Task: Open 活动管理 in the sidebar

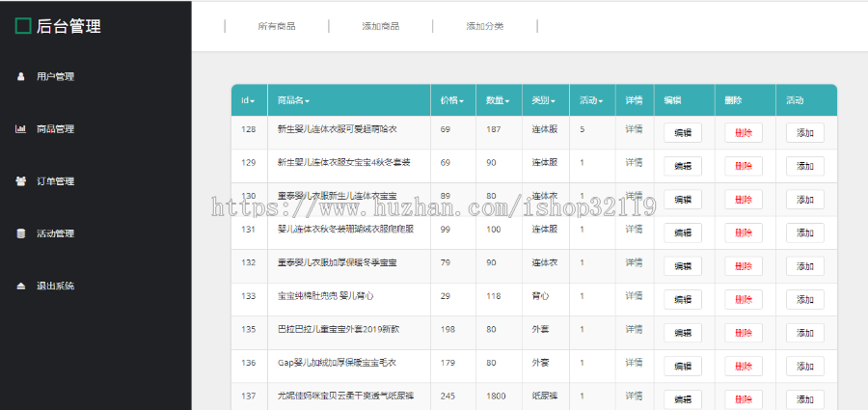Action: point(55,233)
